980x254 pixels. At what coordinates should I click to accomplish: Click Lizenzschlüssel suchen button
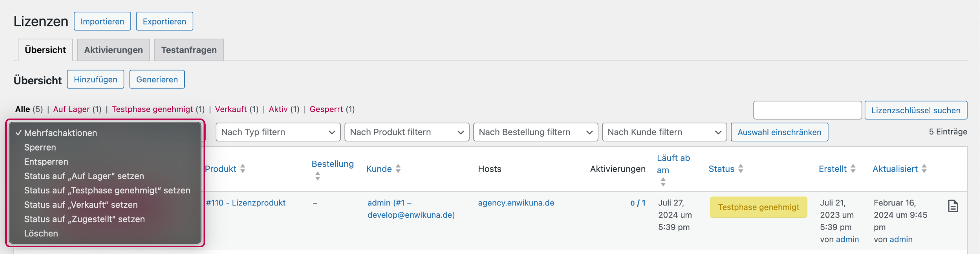pos(916,110)
